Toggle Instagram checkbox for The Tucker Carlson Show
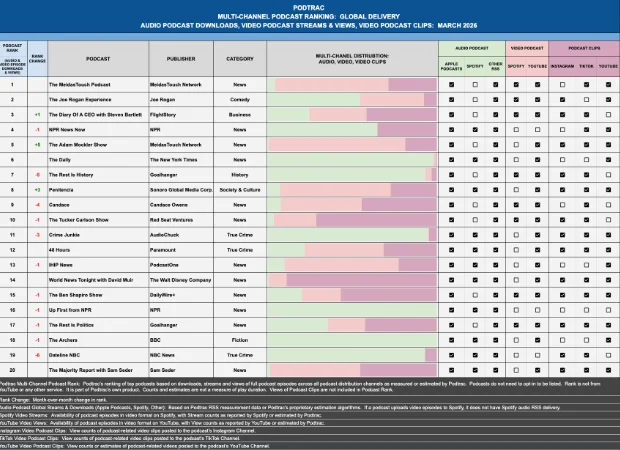The height and width of the screenshot is (450, 620). tap(562, 220)
